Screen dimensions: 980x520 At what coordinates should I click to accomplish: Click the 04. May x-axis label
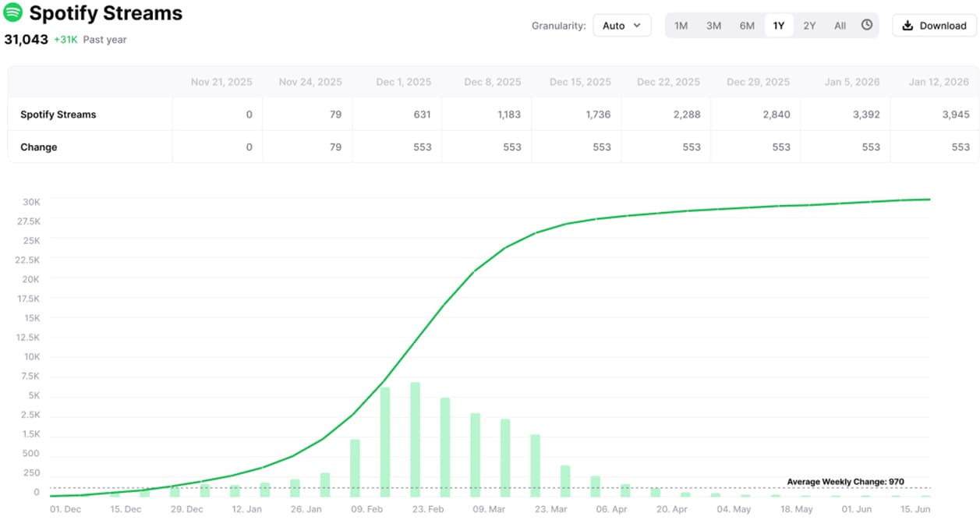[x=734, y=509]
